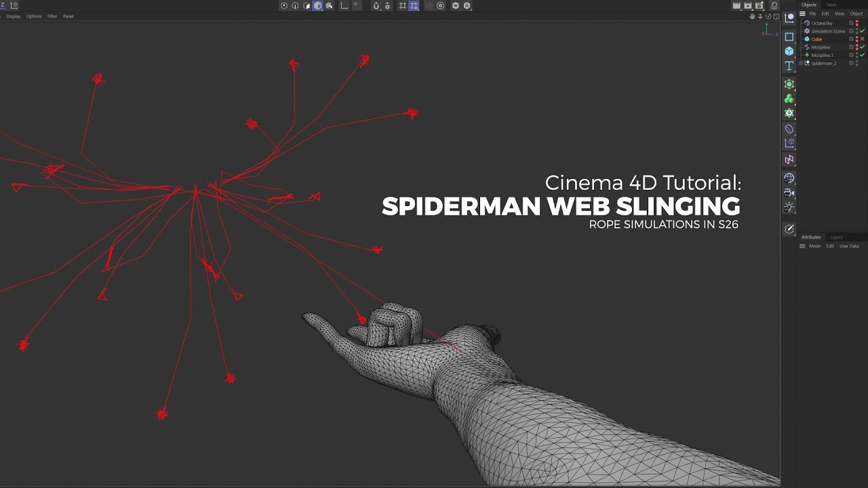Select Points mode in top toolbar

pos(284,5)
